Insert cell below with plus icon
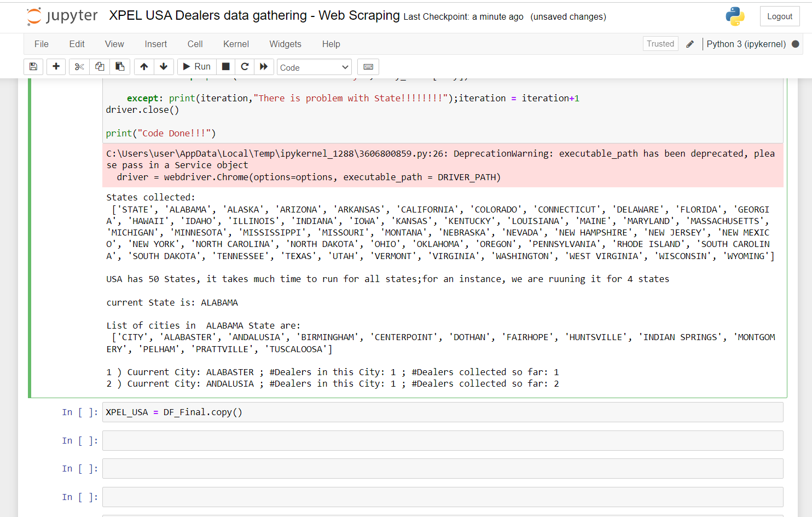The height and width of the screenshot is (517, 812). (x=56, y=67)
